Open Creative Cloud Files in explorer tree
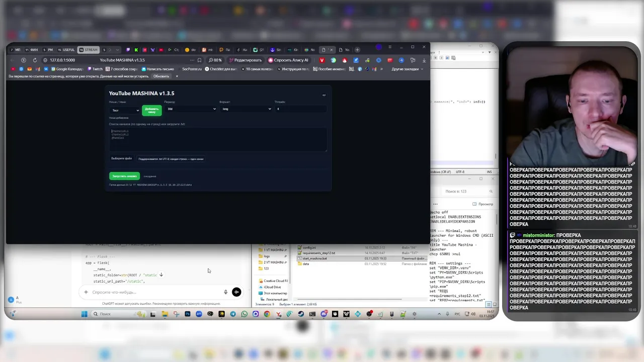 tap(273, 281)
